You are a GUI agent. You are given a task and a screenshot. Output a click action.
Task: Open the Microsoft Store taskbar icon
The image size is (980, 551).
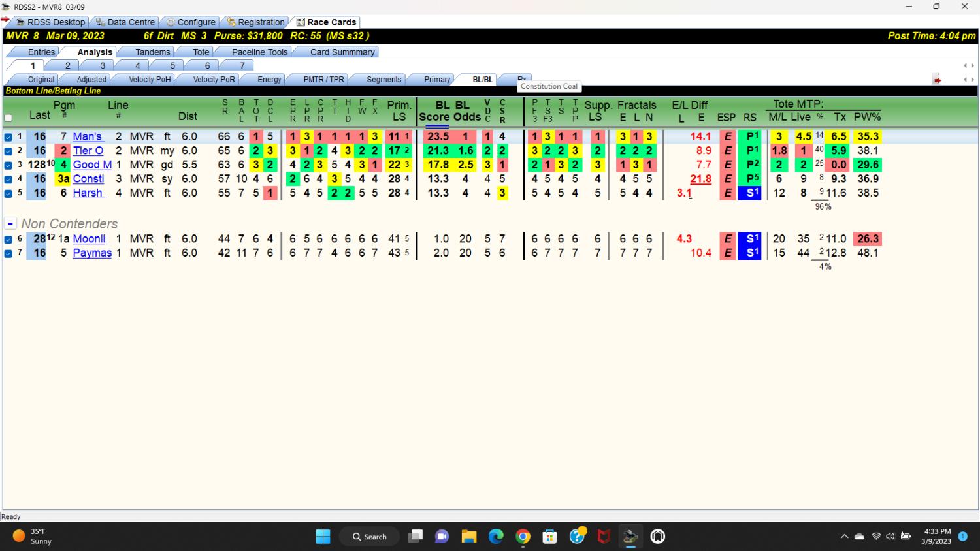coord(549,537)
